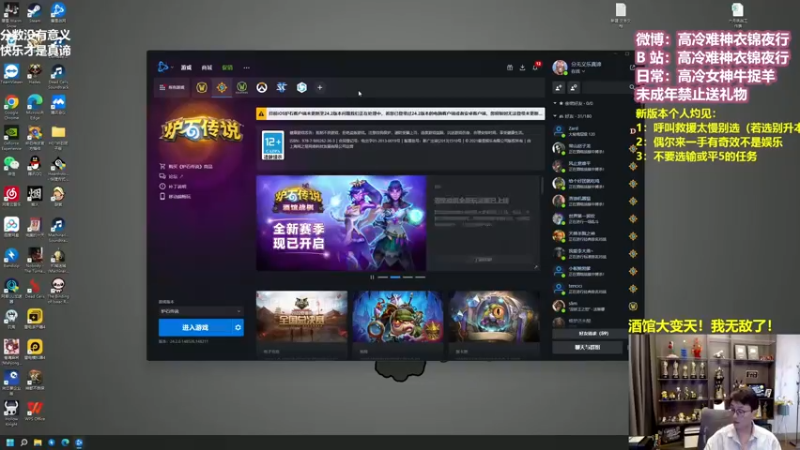This screenshot has height=450, width=800.
Task: Open the Windows Start button
Action: (x=10, y=443)
